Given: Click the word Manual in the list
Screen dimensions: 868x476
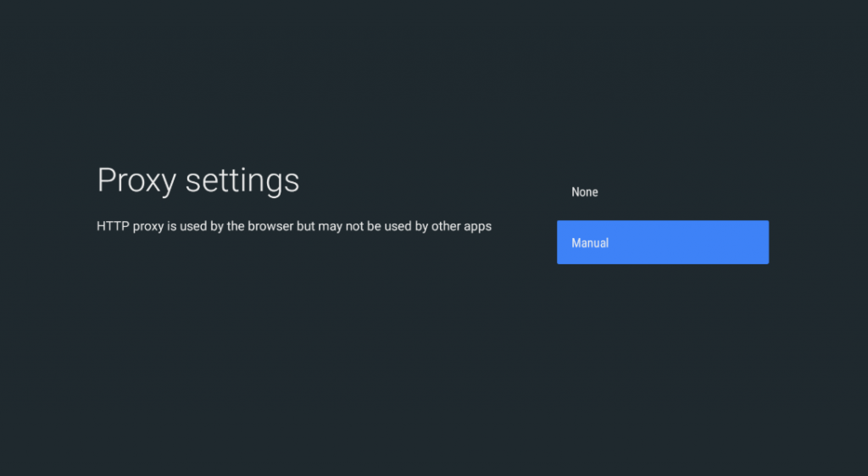Looking at the screenshot, I should tap(590, 243).
